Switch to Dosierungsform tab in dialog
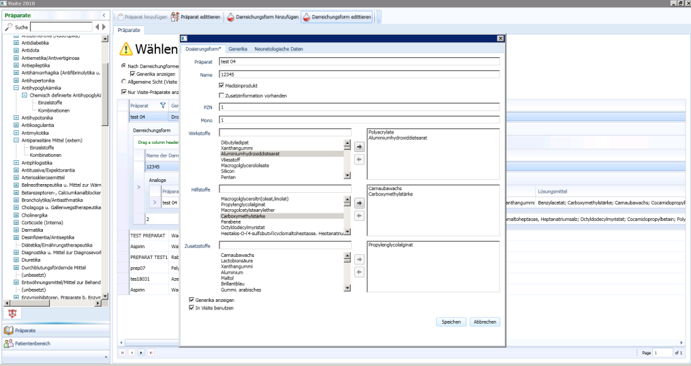The image size is (691, 366). pyautogui.click(x=203, y=49)
